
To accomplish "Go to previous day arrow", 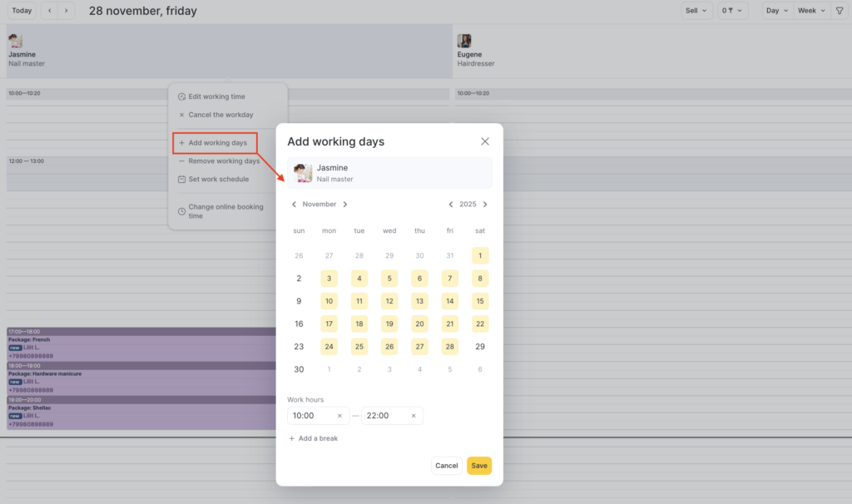I will click(x=50, y=11).
